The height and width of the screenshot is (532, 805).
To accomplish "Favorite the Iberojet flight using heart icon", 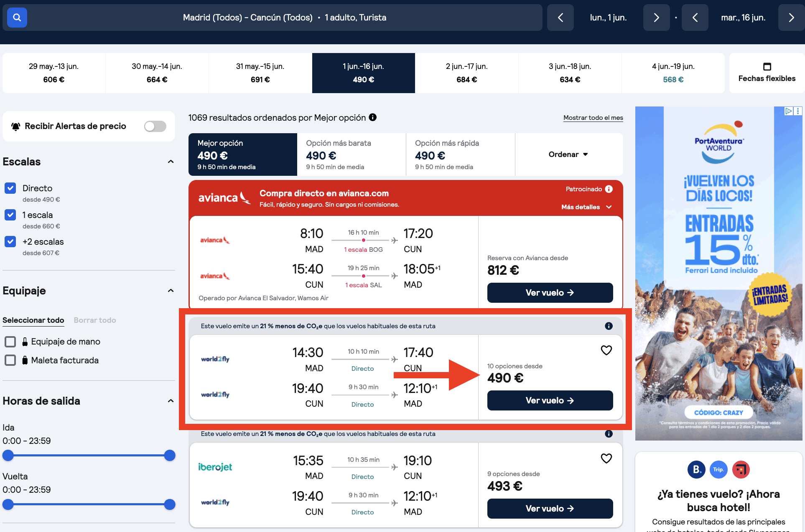I will pos(606,458).
